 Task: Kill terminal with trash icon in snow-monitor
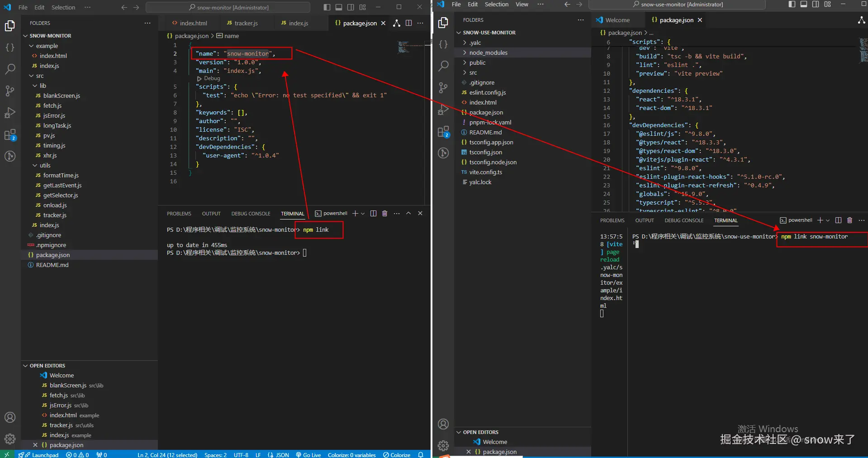(384, 214)
